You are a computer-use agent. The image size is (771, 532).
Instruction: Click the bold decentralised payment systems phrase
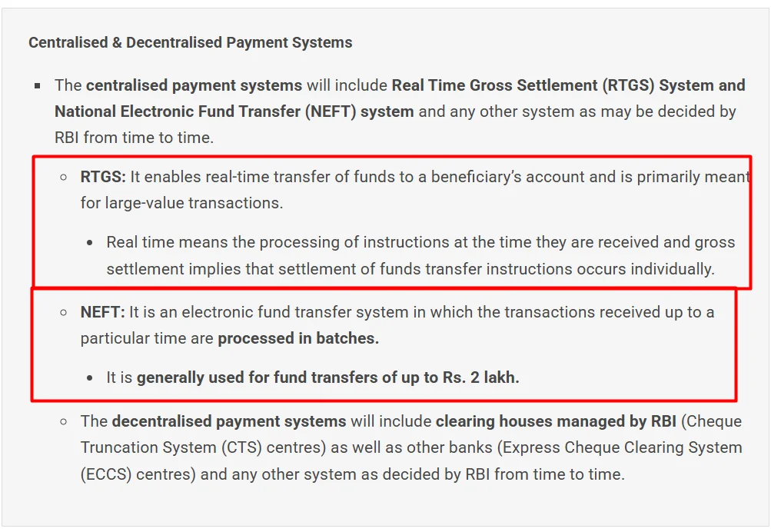pos(229,421)
